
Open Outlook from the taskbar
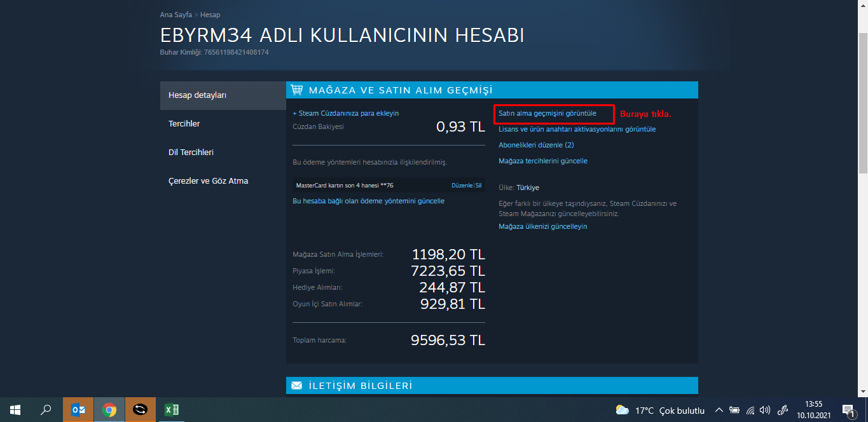tap(78, 410)
